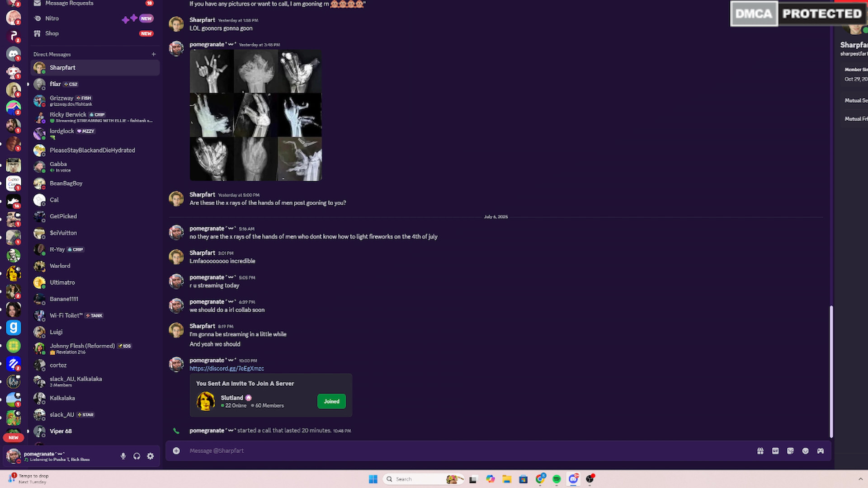Screen dimensions: 868x488
Task: Click the plus attachment button in message bar
Action: (176, 451)
